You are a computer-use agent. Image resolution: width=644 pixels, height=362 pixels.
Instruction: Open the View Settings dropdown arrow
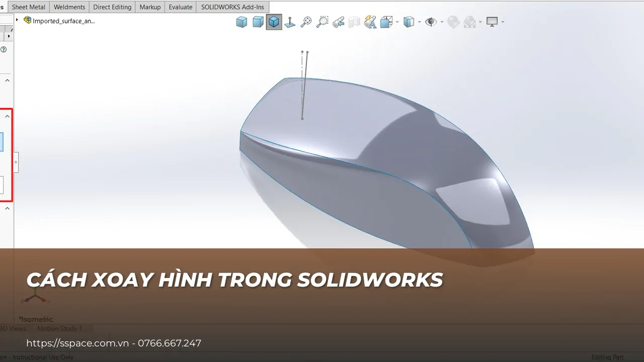(x=503, y=22)
